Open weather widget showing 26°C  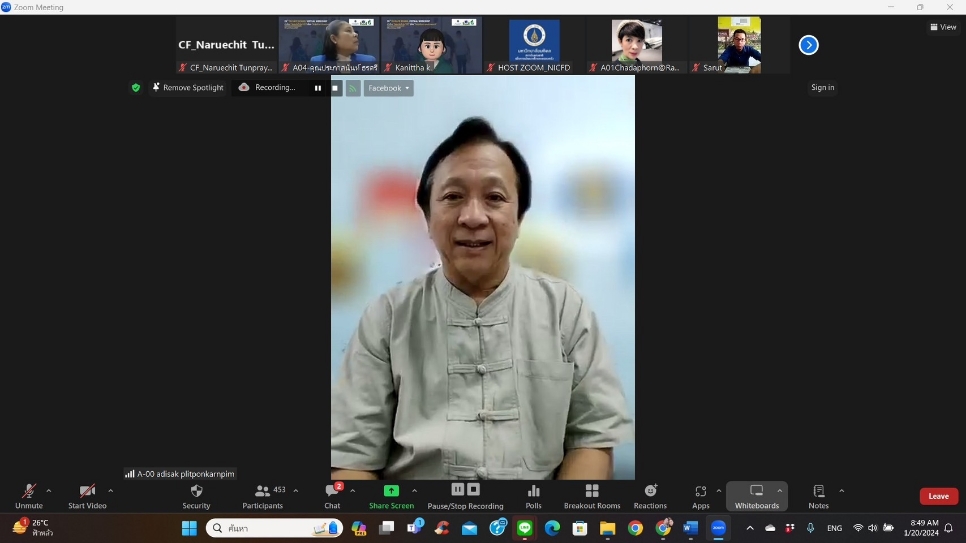pyautogui.click(x=33, y=528)
